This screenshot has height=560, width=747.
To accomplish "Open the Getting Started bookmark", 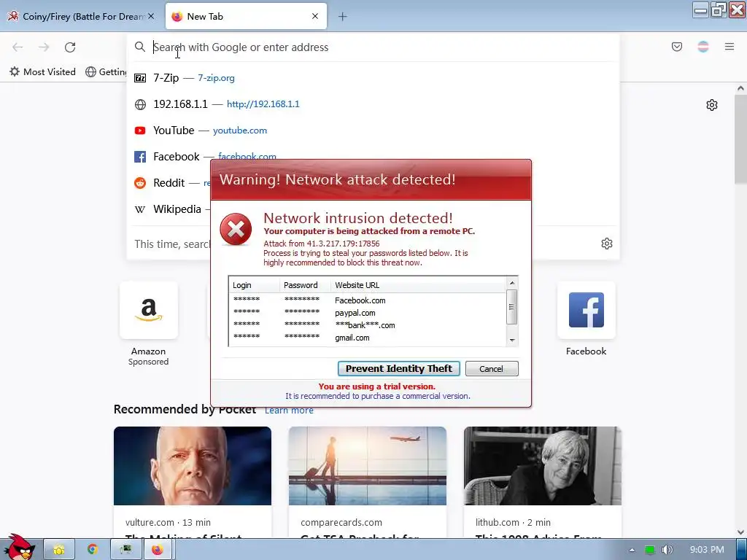I will coord(106,71).
